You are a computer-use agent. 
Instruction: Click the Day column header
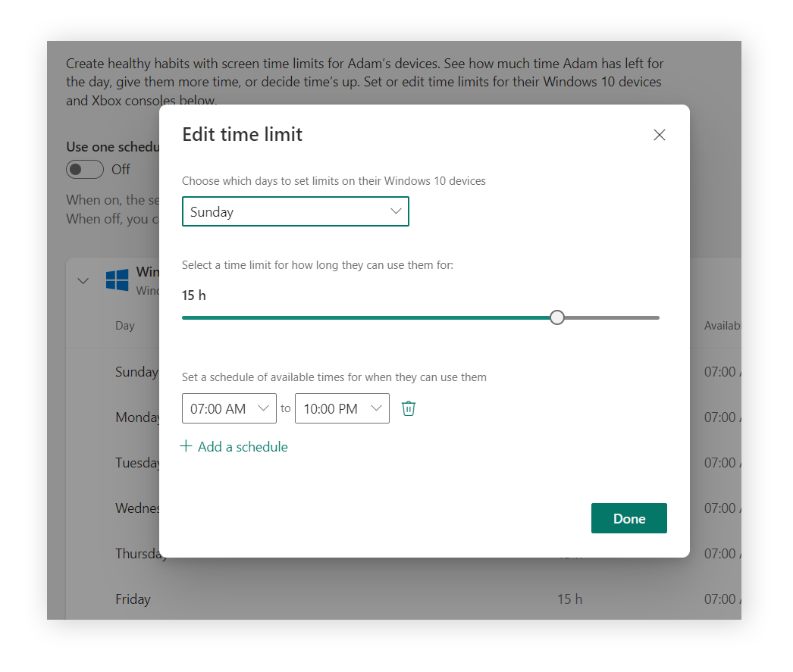pyautogui.click(x=124, y=325)
